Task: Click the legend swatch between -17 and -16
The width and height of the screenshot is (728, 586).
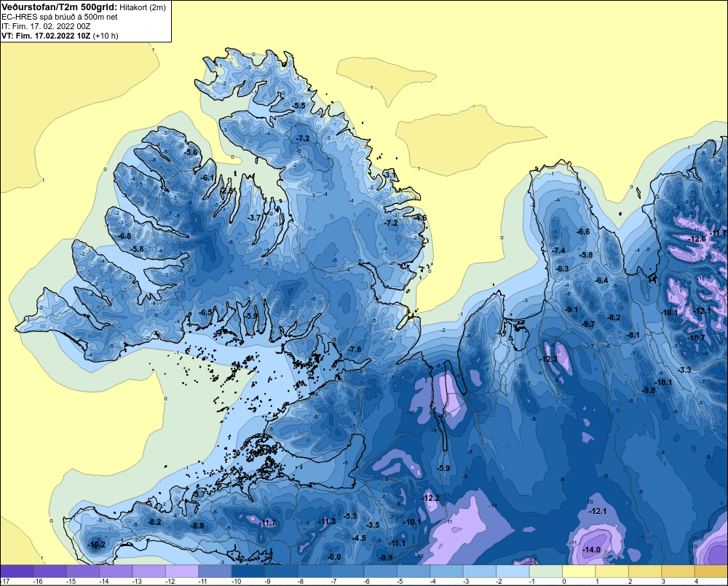Action: tap(17, 571)
